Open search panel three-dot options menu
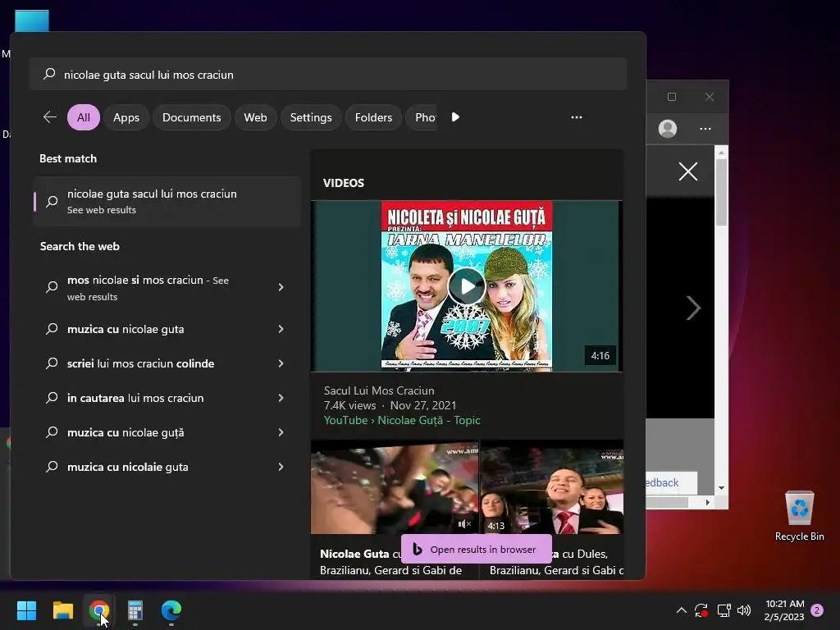The image size is (840, 630). click(x=577, y=117)
